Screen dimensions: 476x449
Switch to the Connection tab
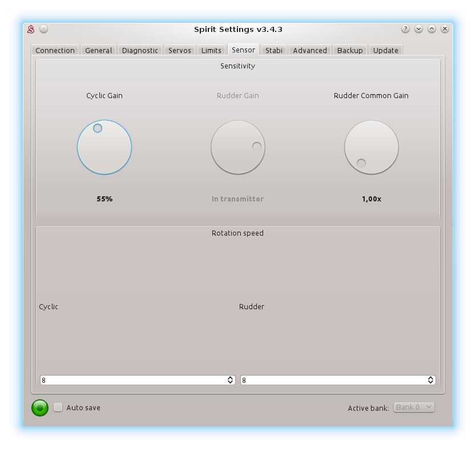pyautogui.click(x=55, y=50)
